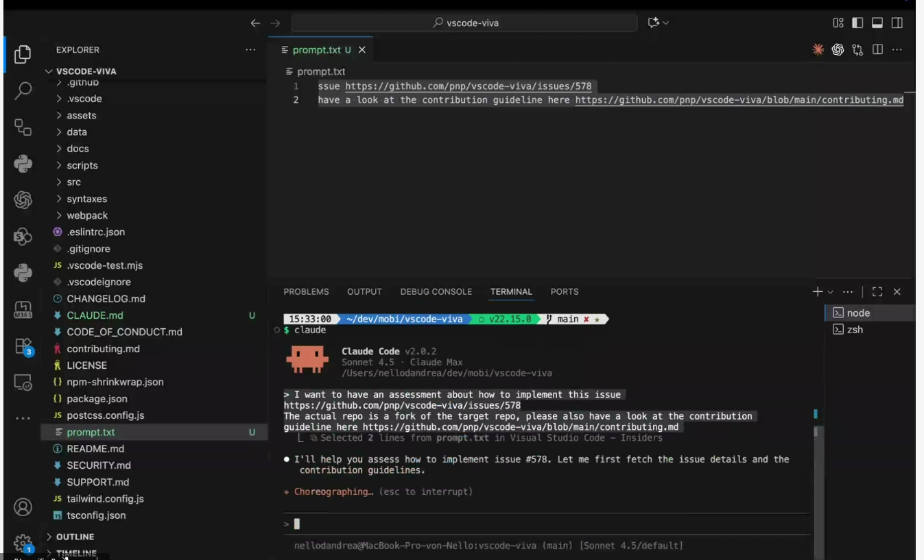Expand the src folder

73,182
